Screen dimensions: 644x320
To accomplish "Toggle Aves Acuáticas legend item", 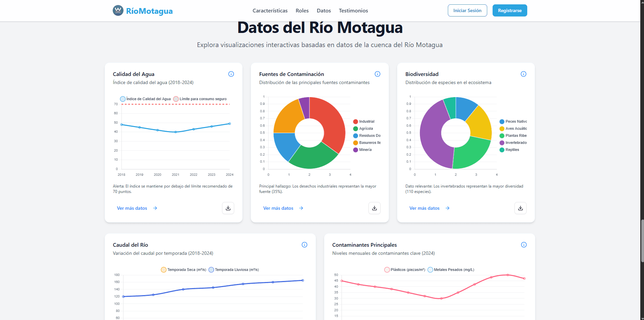I will pos(513,129).
